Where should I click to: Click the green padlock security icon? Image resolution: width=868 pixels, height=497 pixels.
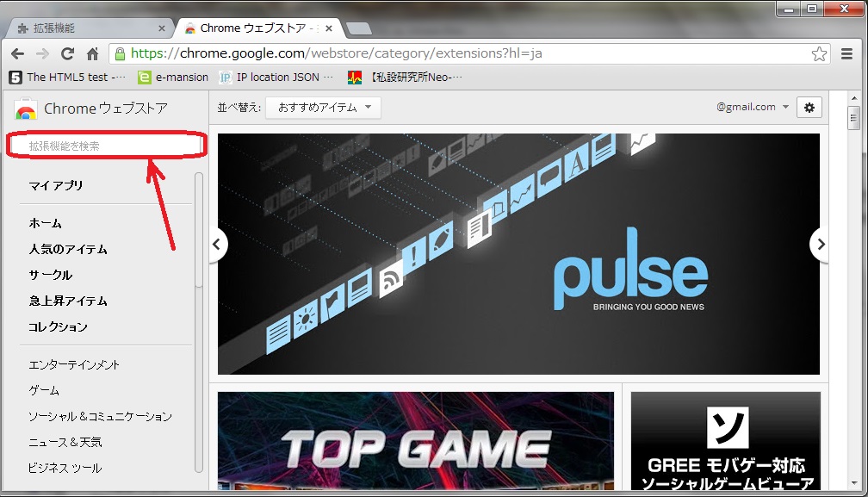[120, 53]
